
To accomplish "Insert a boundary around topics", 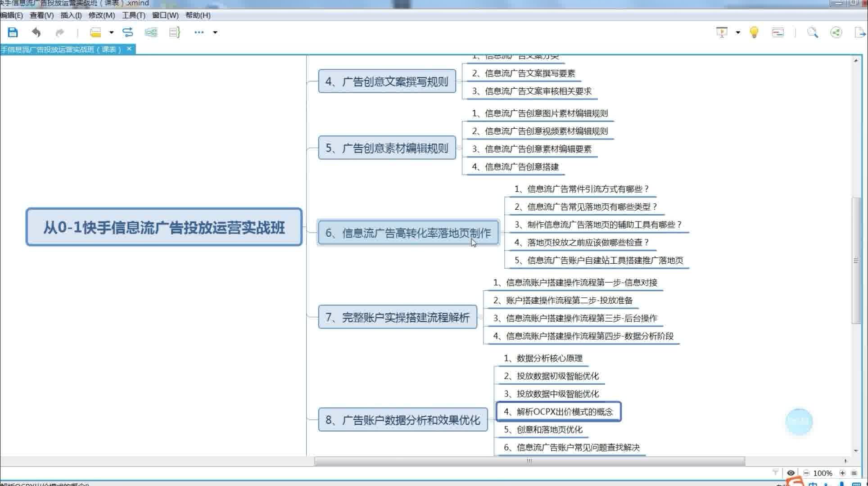I will pyautogui.click(x=151, y=32).
